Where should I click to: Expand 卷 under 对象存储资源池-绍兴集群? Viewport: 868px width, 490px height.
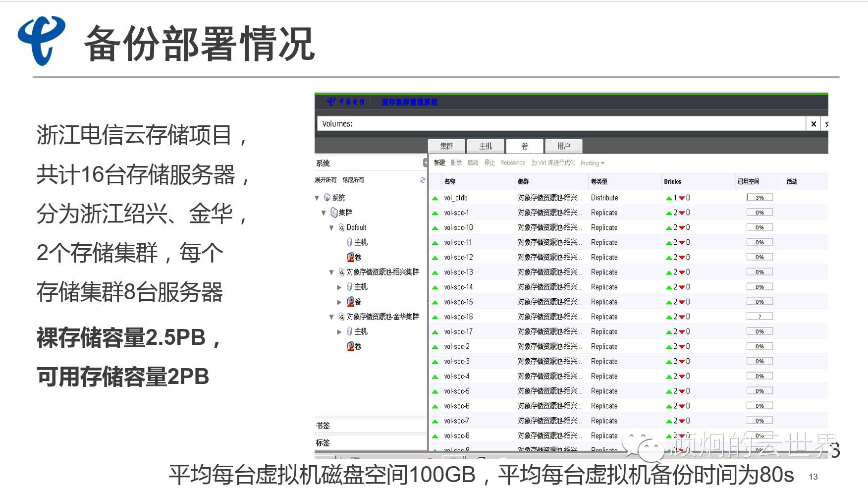(339, 302)
